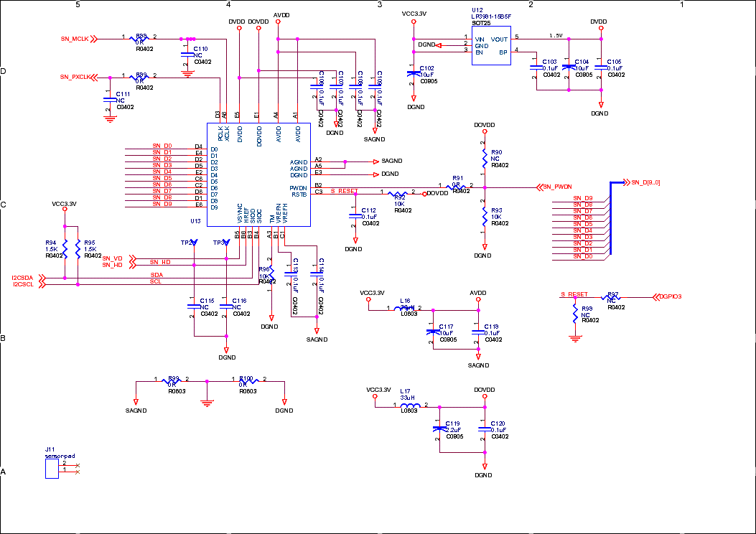The height and width of the screenshot is (534, 756).
Task: Click the U13 image sensor IC body
Action: pos(258,174)
